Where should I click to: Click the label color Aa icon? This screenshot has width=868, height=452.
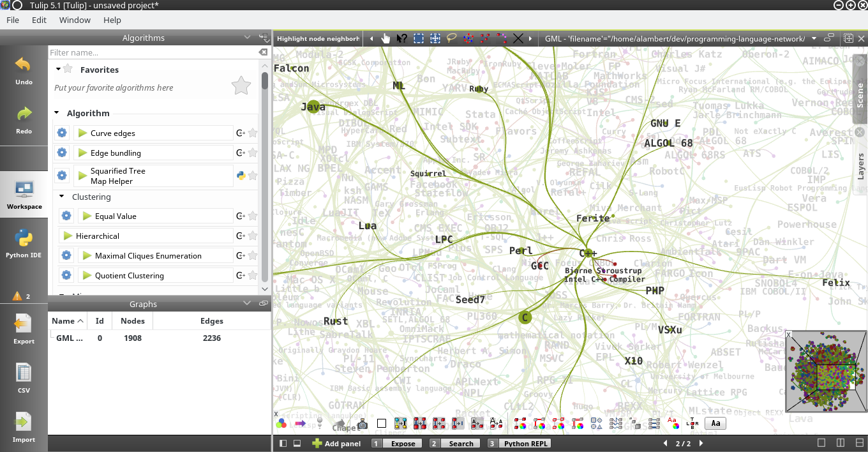coord(673,423)
